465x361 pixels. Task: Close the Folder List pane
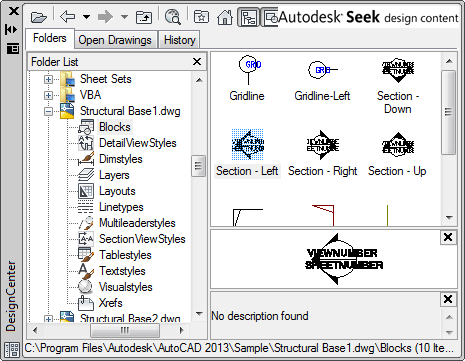tap(197, 62)
